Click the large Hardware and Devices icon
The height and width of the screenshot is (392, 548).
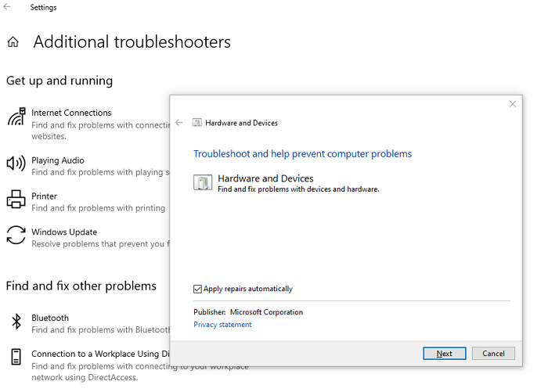point(202,183)
